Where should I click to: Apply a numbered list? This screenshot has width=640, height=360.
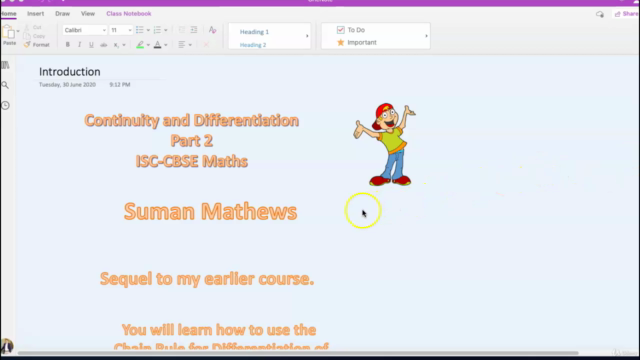pos(157,30)
